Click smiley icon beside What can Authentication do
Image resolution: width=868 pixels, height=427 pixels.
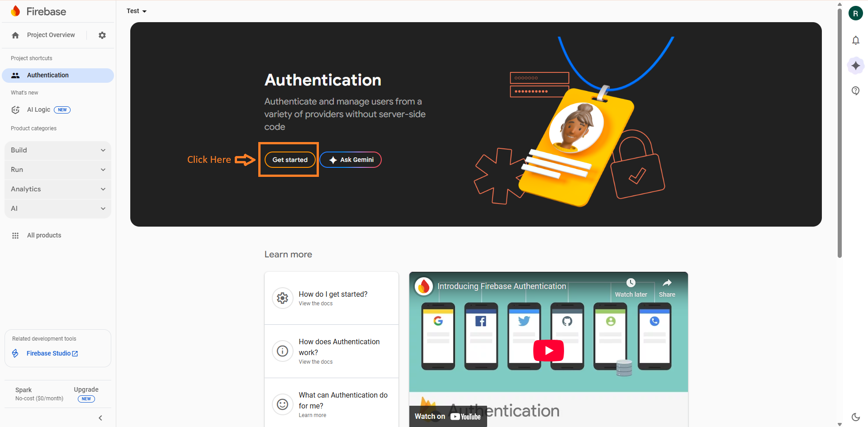coord(283,404)
